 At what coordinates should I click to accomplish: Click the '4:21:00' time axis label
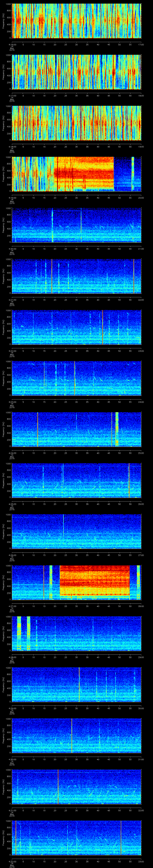(x=12, y=300)
